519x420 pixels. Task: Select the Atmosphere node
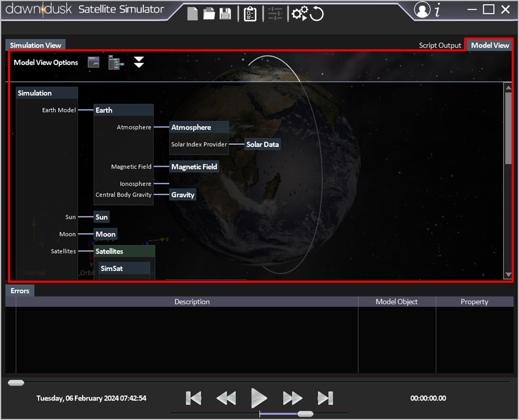pos(199,127)
